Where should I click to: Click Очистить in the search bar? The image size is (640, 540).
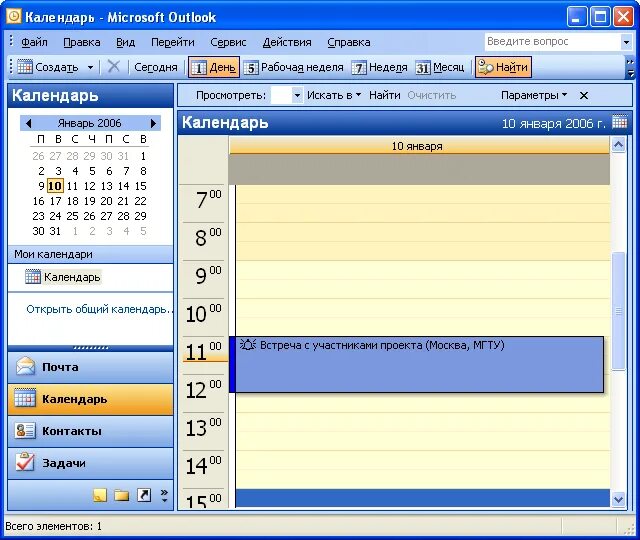point(431,95)
